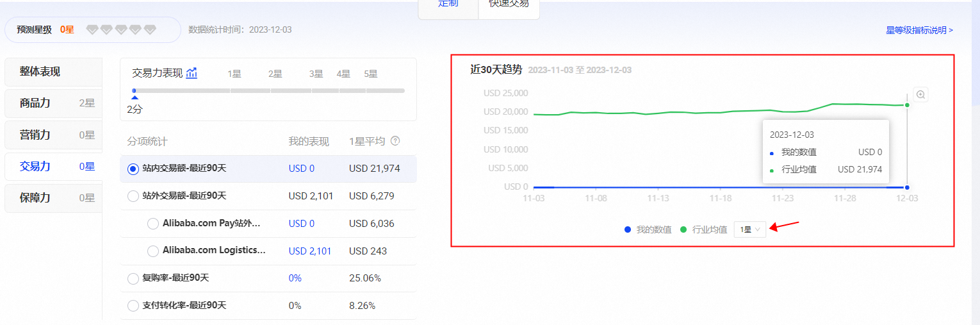980x325 pixels.
Task: Click the last diamond star rating icon
Action: pos(150,29)
